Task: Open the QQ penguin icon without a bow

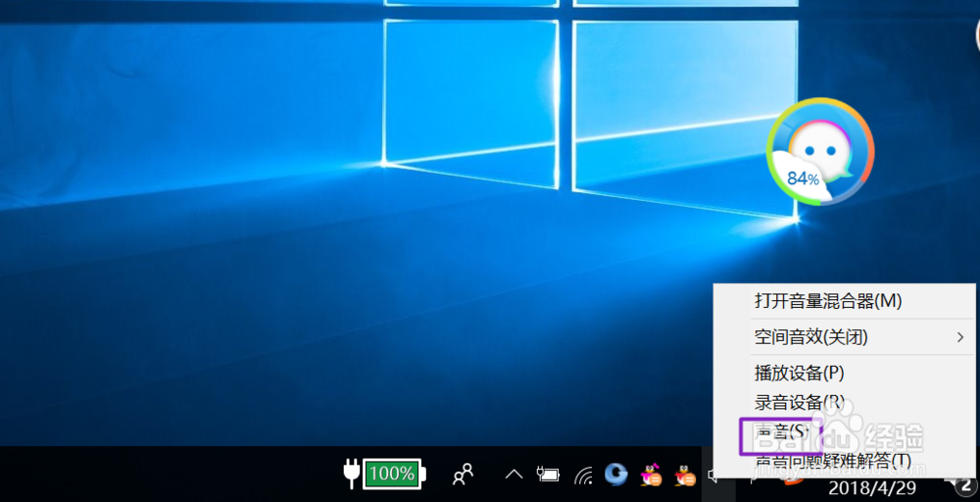Action: (x=686, y=476)
